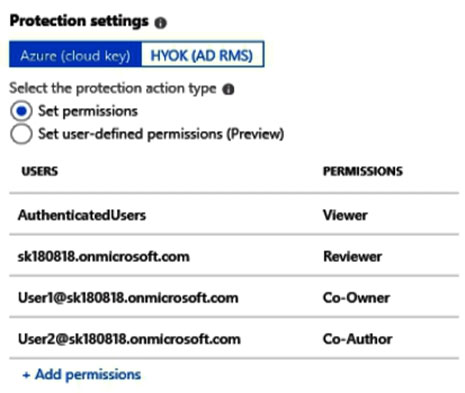
Task: Click the plus icon beside Add permissions
Action: pyautogui.click(x=26, y=375)
